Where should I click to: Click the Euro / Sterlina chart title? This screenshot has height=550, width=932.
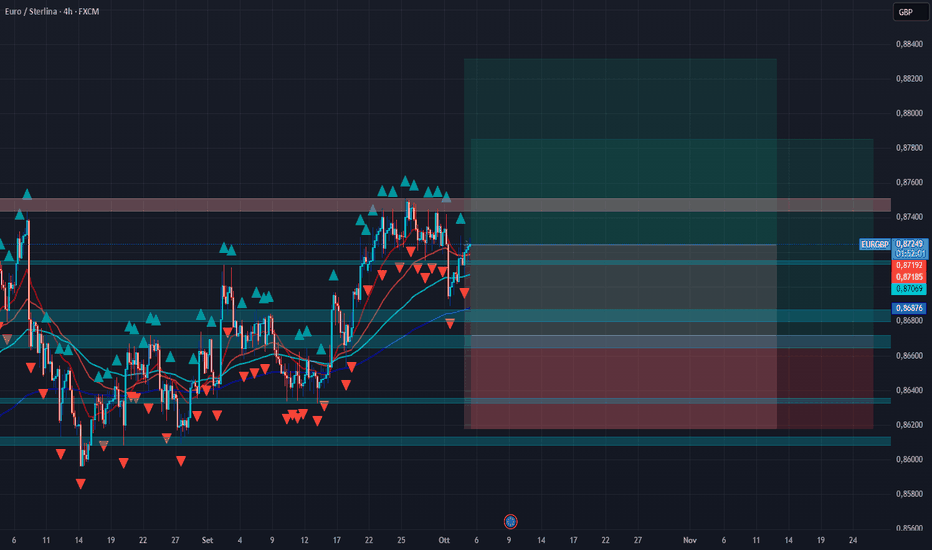coord(52,11)
